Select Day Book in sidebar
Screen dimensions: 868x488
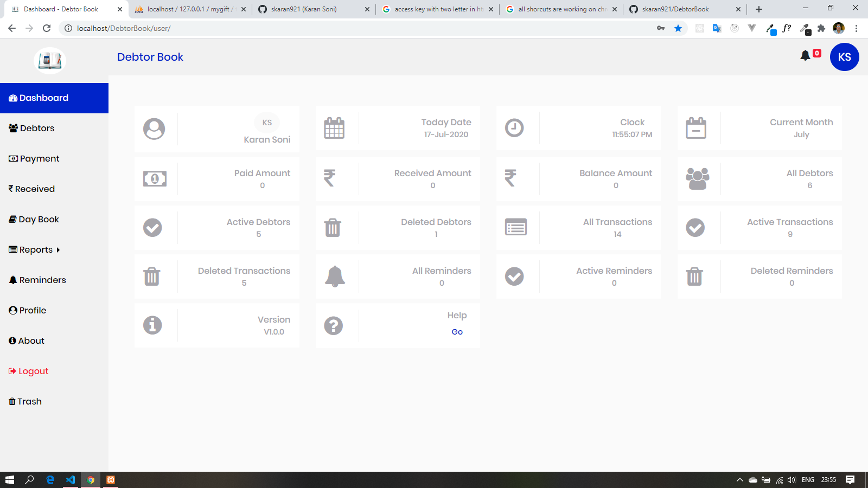pyautogui.click(x=39, y=220)
